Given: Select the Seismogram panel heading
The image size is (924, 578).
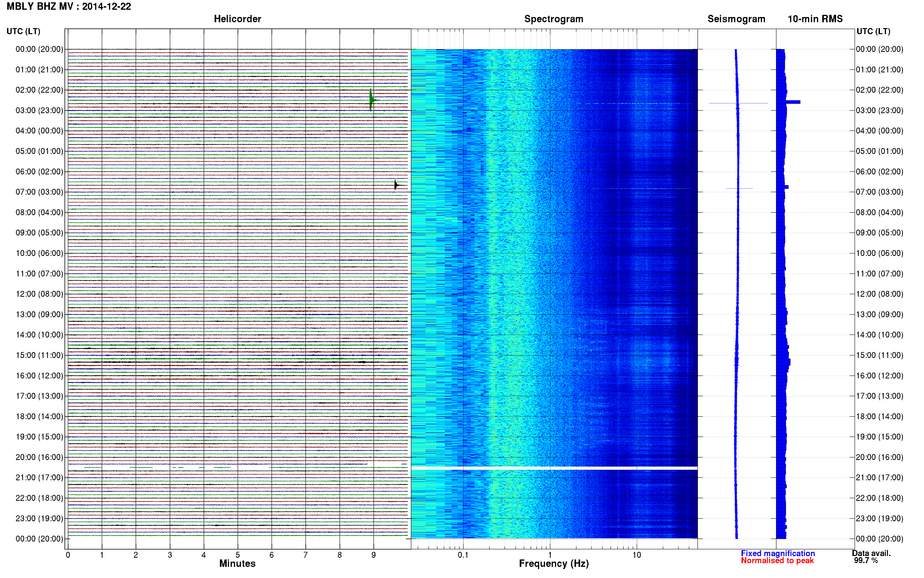Looking at the screenshot, I should click(736, 19).
